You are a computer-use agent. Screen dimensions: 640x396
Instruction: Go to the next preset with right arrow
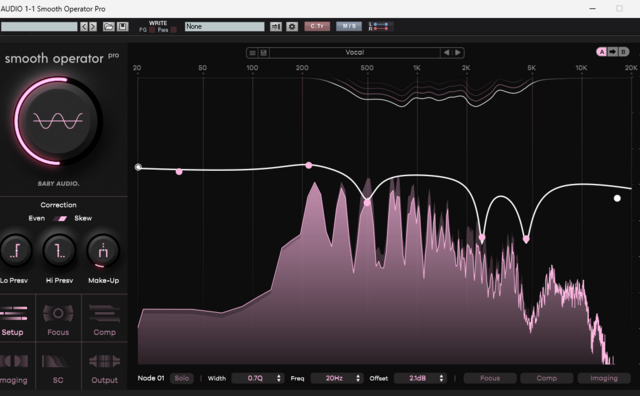tap(458, 53)
